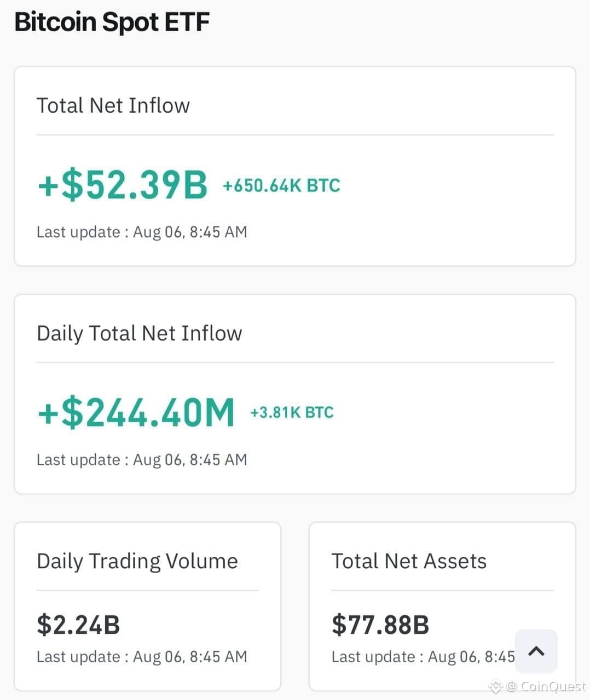The height and width of the screenshot is (700, 590).
Task: Click the Total Net Assets title
Action: pyautogui.click(x=409, y=561)
